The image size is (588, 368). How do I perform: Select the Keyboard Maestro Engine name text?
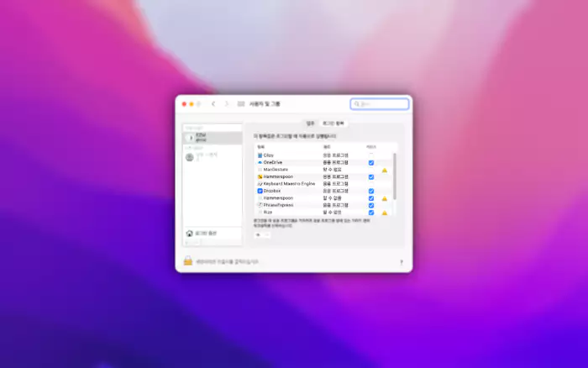289,184
